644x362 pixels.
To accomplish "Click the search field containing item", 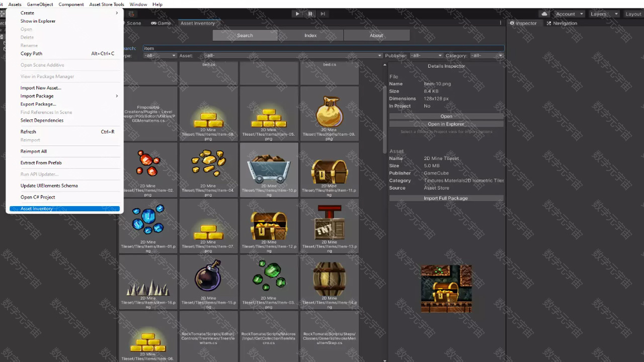I will pyautogui.click(x=323, y=48).
